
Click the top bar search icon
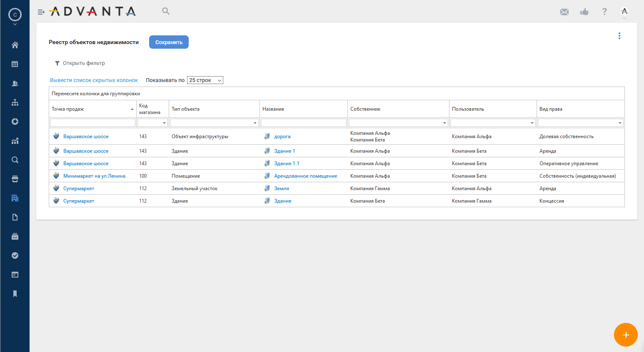(x=166, y=11)
